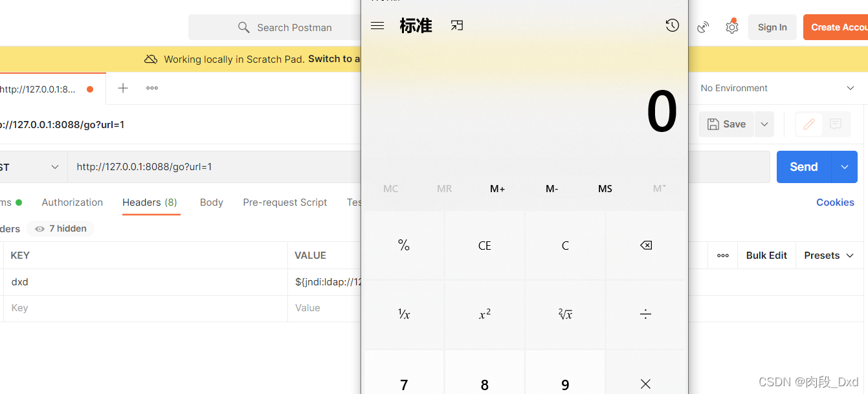Viewport: 868px width, 394px height.
Task: Click the request URL input field
Action: tap(215, 167)
